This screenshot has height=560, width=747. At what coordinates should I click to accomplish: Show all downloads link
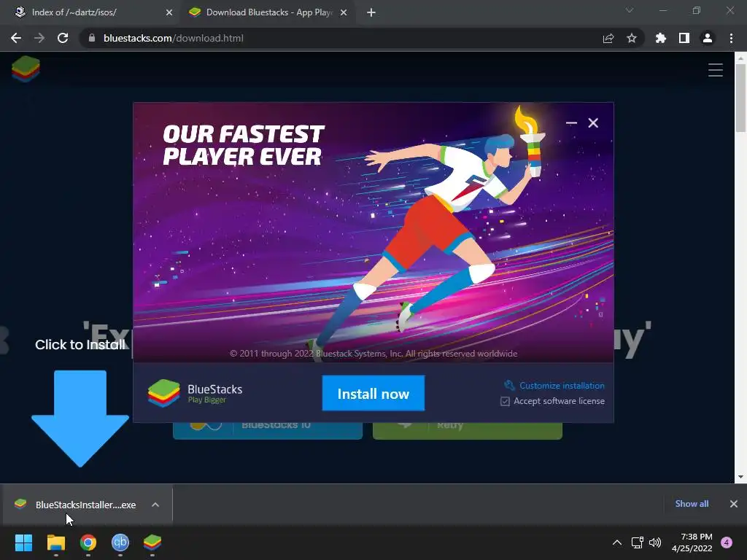pos(692,504)
